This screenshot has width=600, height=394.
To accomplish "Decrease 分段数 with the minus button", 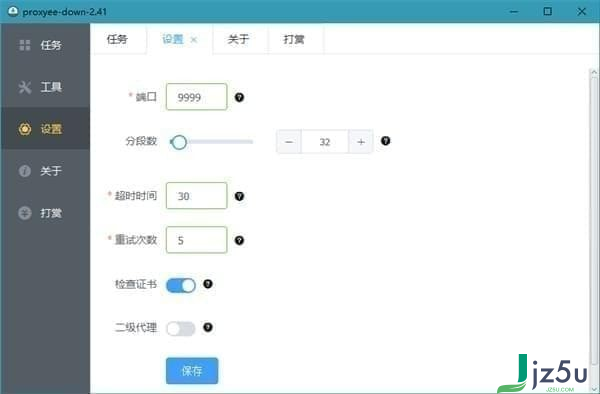I will pos(289,142).
